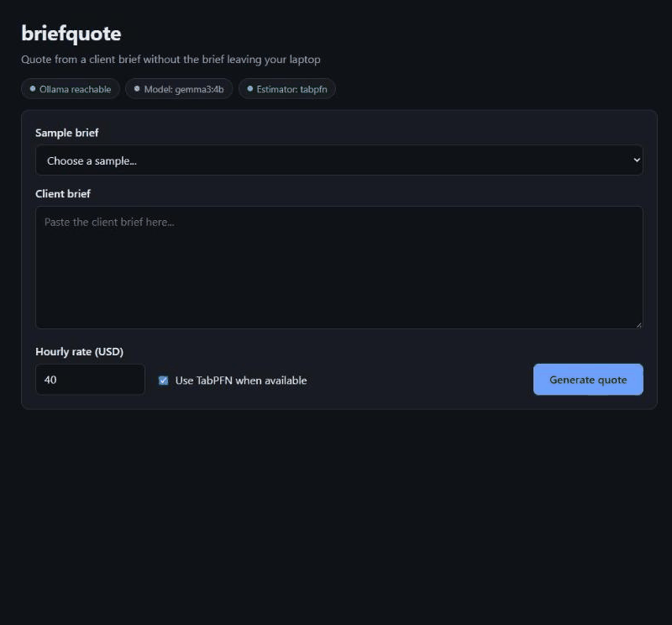The width and height of the screenshot is (672, 625).
Task: Toggle Use TabPFN when available checkbox
Action: click(163, 381)
